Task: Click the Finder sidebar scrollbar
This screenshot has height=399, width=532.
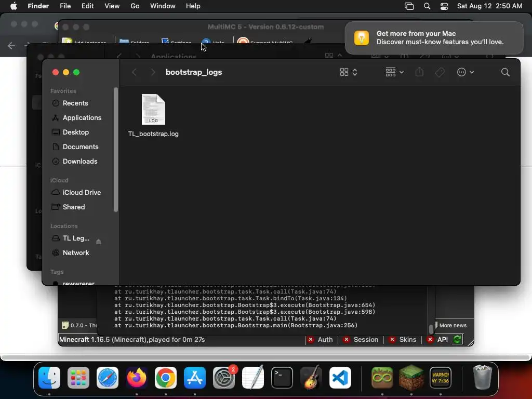Action: [116, 149]
